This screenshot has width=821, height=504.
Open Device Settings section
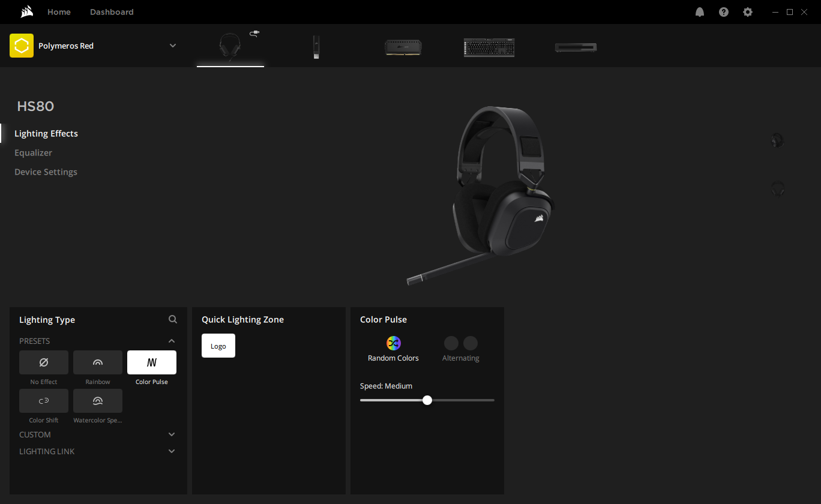coord(46,172)
